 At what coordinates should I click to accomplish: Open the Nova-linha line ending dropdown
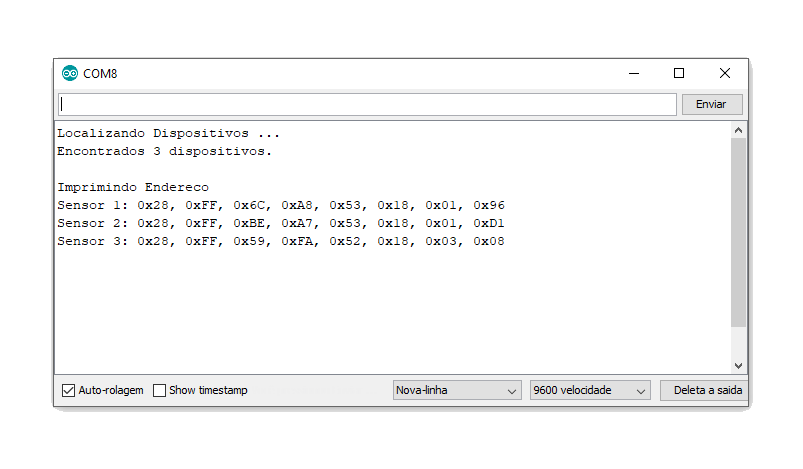tap(457, 390)
